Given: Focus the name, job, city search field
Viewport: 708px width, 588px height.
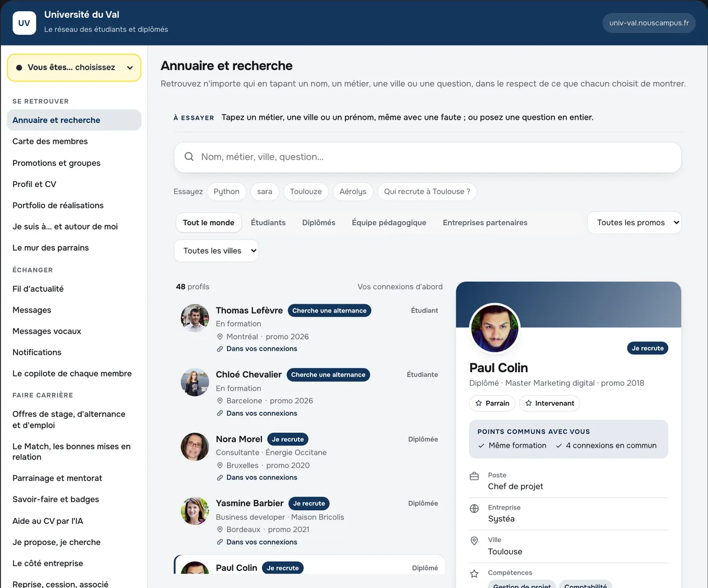Looking at the screenshot, I should click(x=428, y=157).
